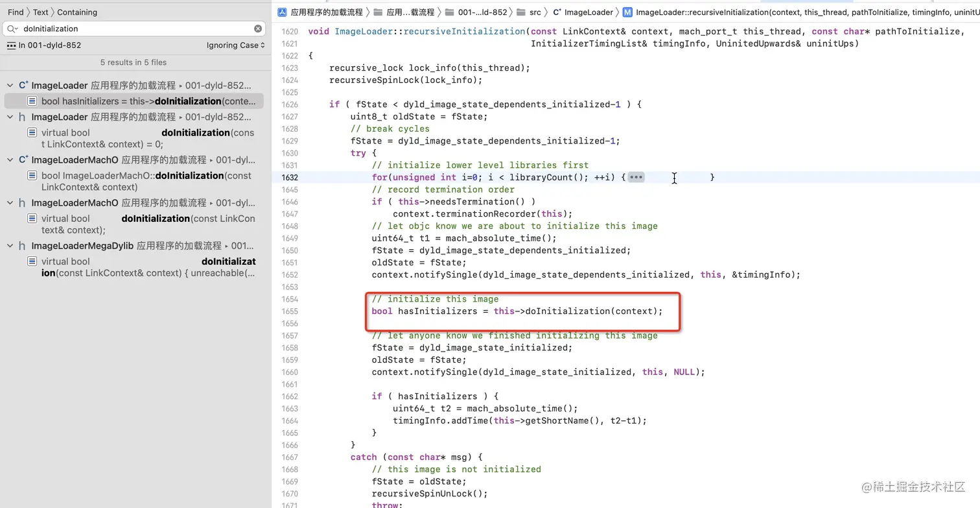Collapse the ImageLoaderMegaDylib result group
Image resolution: width=980 pixels, height=508 pixels.
pos(10,246)
